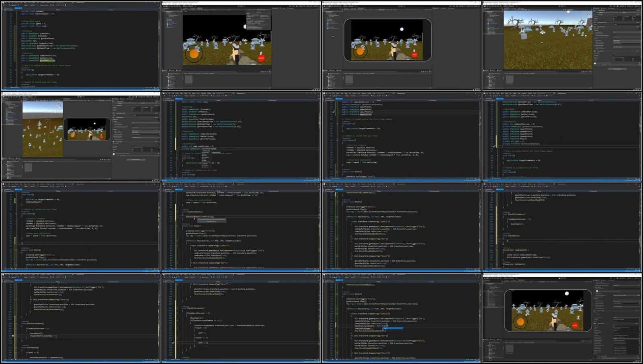This screenshot has height=364, width=643.
Task: Click the orange joystick in the top-row phone preview frame
Action: [360, 51]
